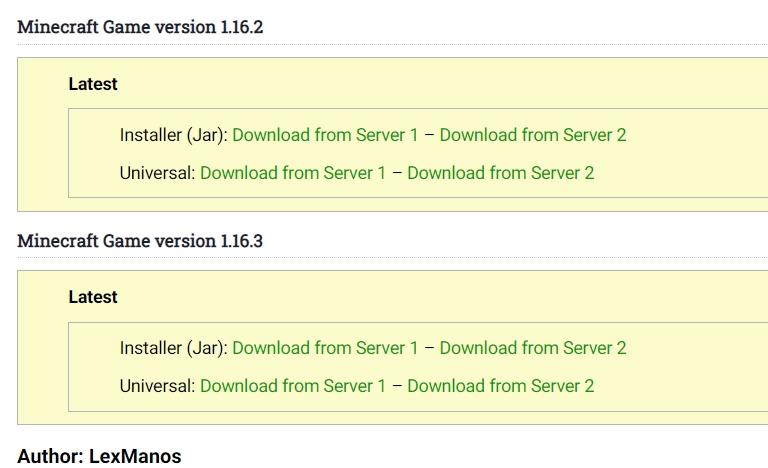Click the Universal label for 1.16.3

(158, 386)
